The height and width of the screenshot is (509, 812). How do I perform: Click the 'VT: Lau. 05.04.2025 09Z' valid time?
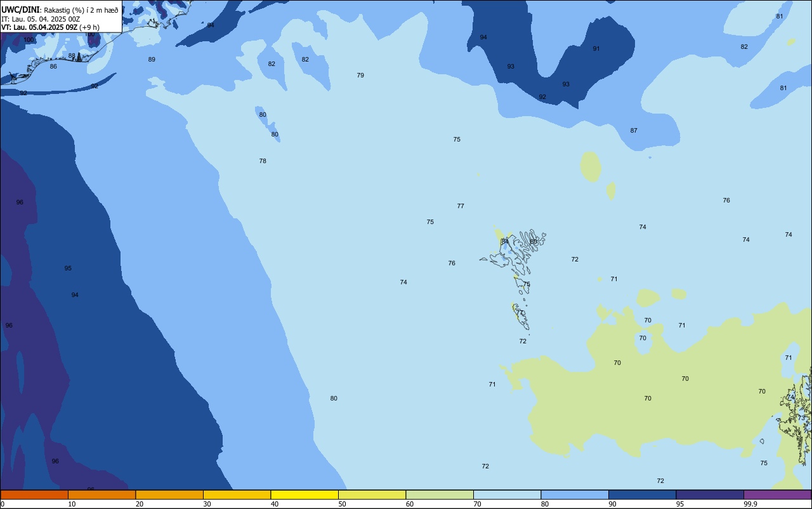(x=39, y=27)
